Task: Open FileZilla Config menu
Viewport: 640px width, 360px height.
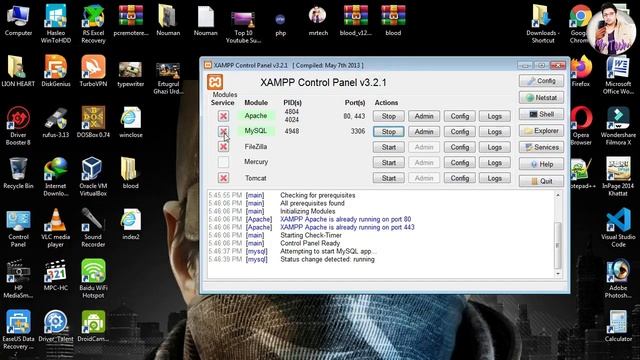Action: pyautogui.click(x=460, y=147)
